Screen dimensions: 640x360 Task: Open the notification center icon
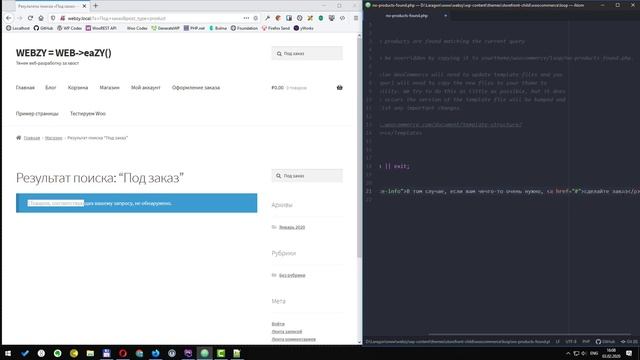(629, 353)
